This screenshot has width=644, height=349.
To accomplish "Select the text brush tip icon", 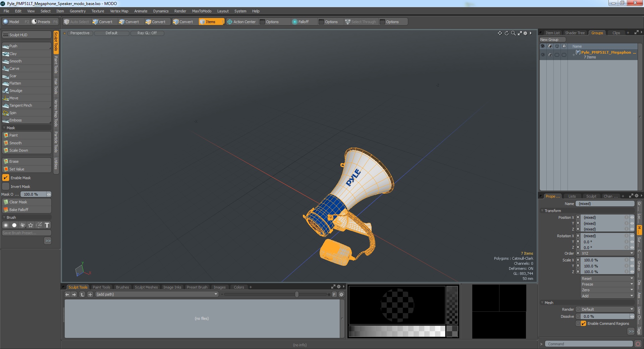I will (47, 225).
